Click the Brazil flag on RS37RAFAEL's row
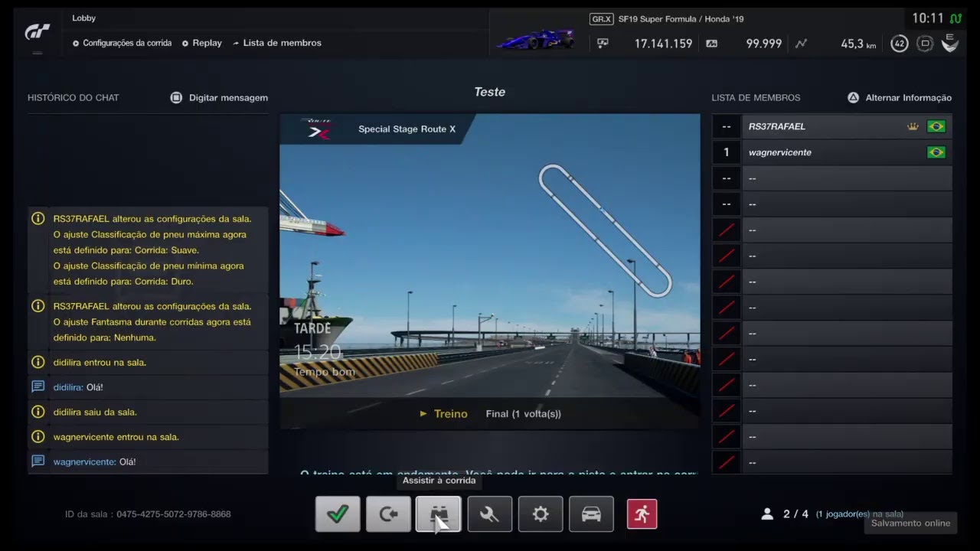 tap(936, 127)
